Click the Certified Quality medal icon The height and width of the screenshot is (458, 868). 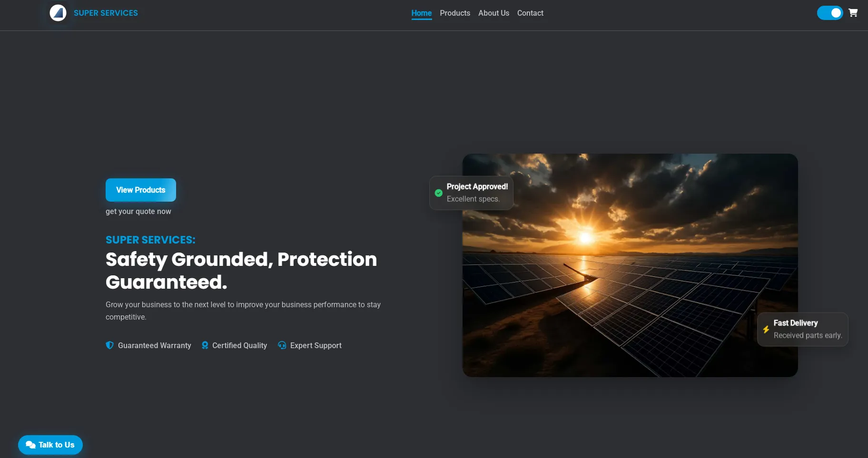coord(205,345)
